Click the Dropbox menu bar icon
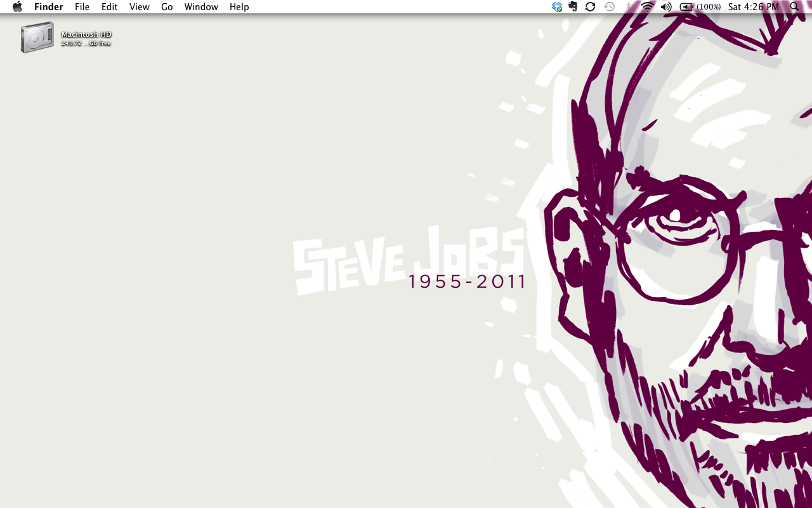The height and width of the screenshot is (508, 812). 557,7
